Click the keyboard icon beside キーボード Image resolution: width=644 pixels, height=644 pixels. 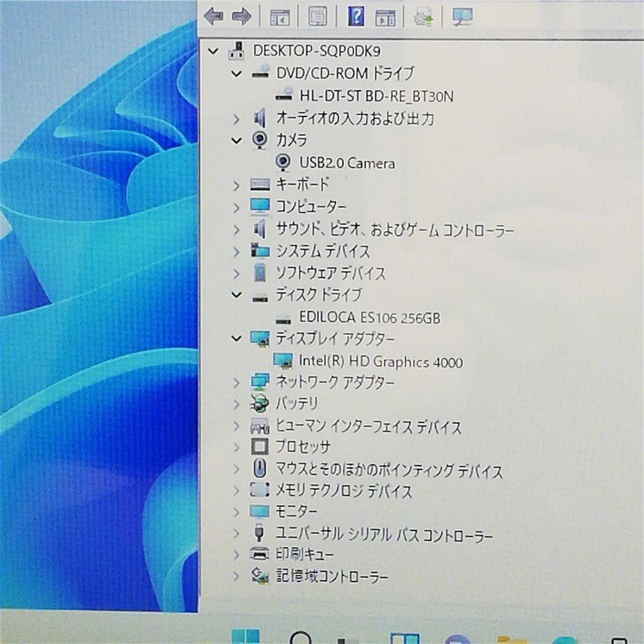coord(260,185)
